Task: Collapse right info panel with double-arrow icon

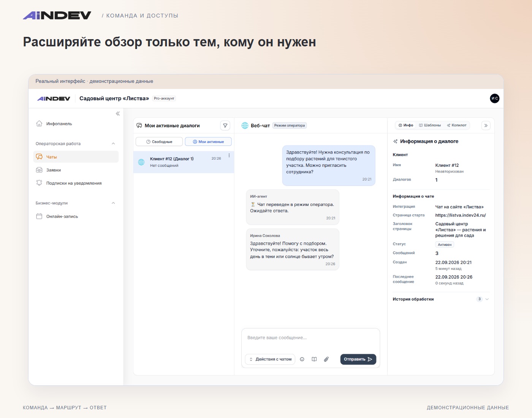Action: (486, 125)
